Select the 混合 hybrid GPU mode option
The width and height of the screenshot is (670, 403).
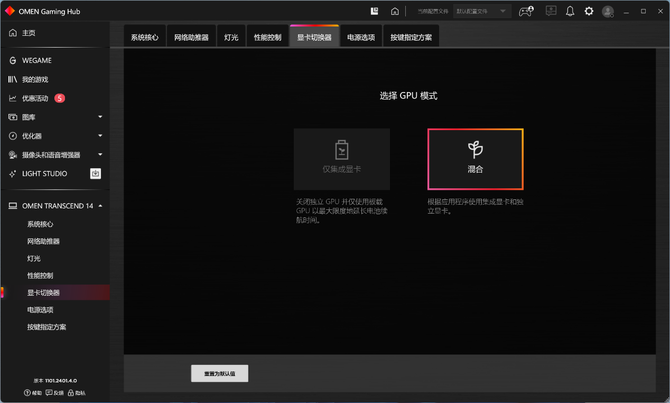475,159
